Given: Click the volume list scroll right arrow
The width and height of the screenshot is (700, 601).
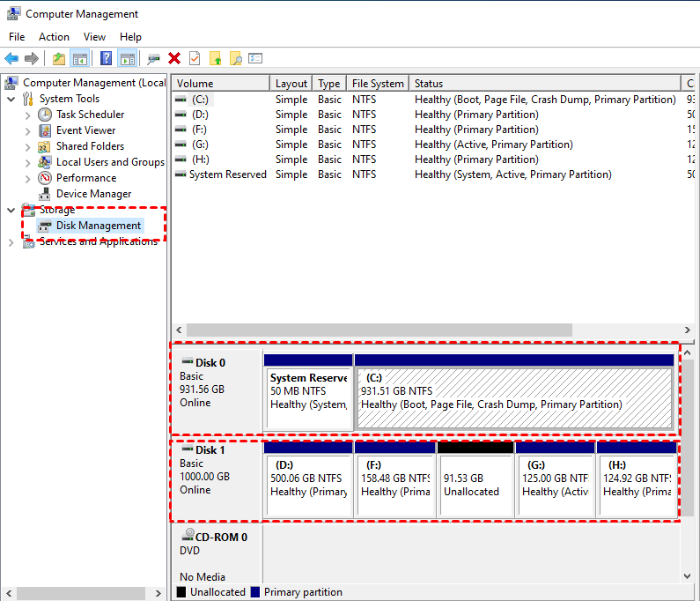Looking at the screenshot, I should point(688,330).
